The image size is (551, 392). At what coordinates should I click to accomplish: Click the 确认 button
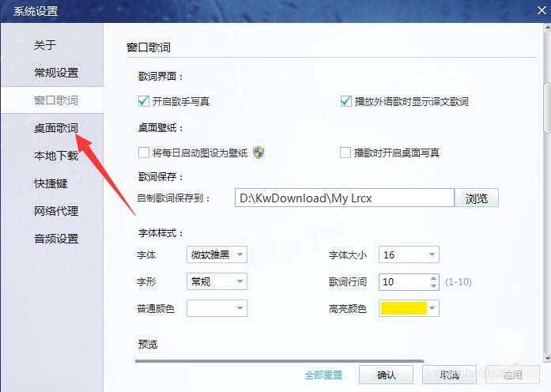pyautogui.click(x=387, y=375)
